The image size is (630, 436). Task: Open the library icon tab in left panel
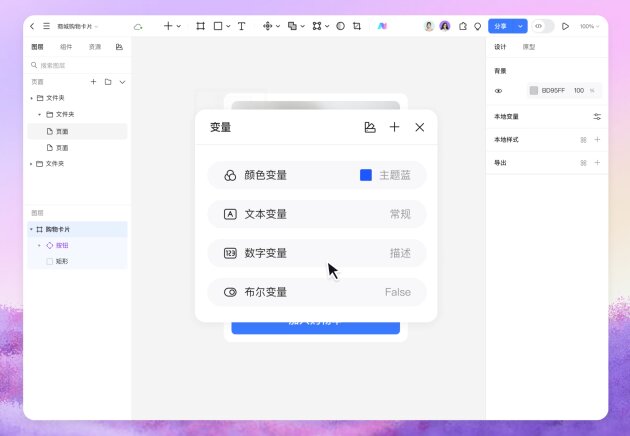click(x=119, y=47)
